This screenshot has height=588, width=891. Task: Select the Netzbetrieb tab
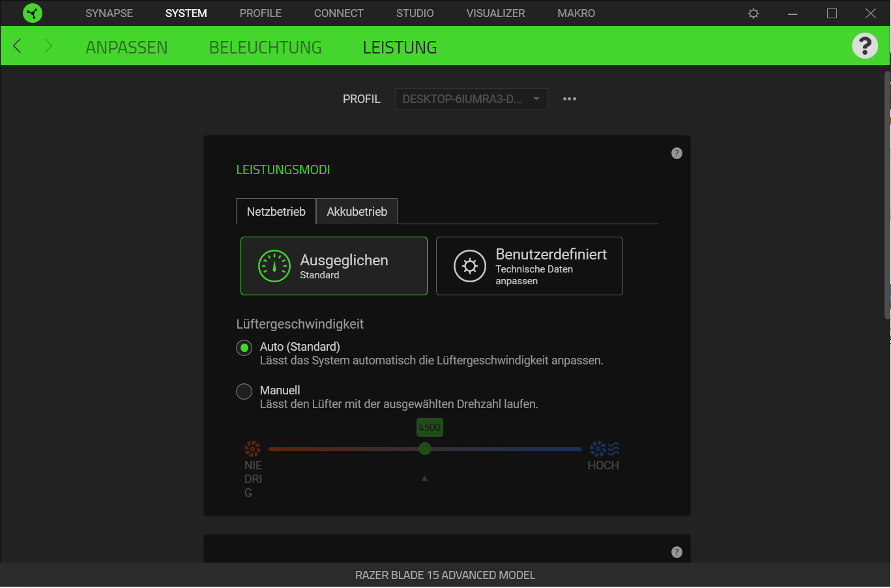click(276, 211)
